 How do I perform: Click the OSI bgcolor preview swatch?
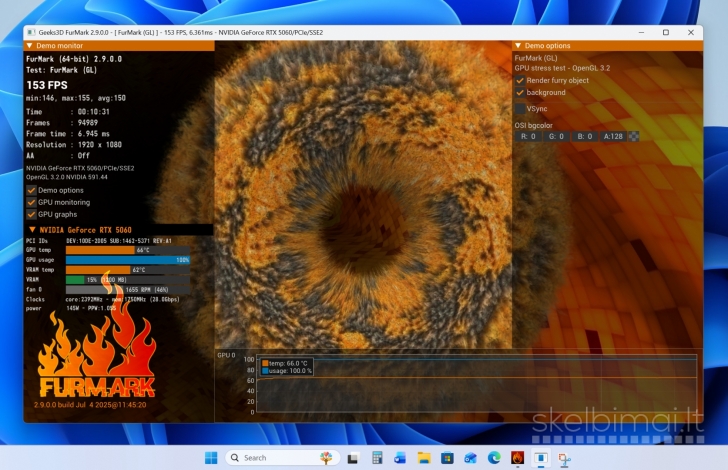click(x=634, y=136)
